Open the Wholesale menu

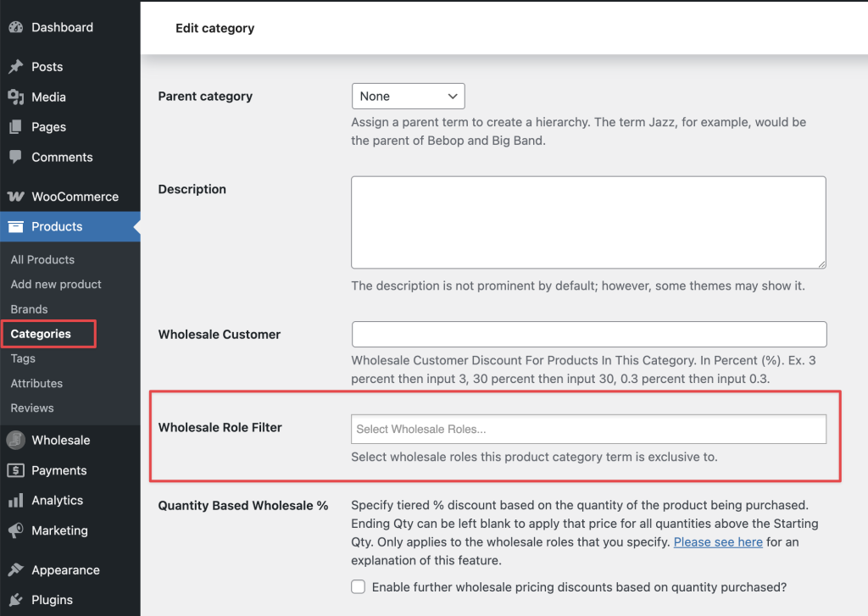(x=70, y=440)
